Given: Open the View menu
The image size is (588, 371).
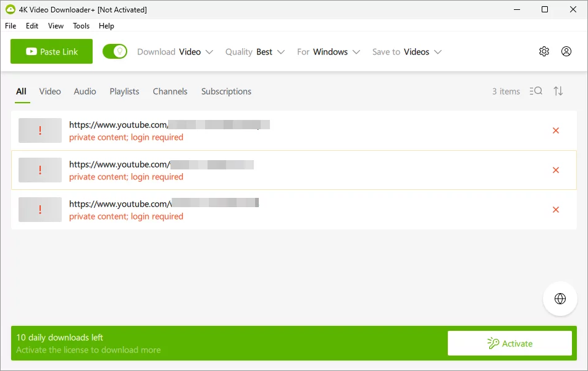Looking at the screenshot, I should click(56, 25).
